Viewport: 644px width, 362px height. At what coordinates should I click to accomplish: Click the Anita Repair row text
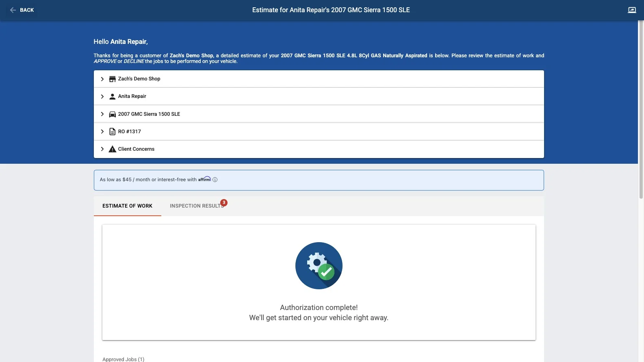click(132, 96)
